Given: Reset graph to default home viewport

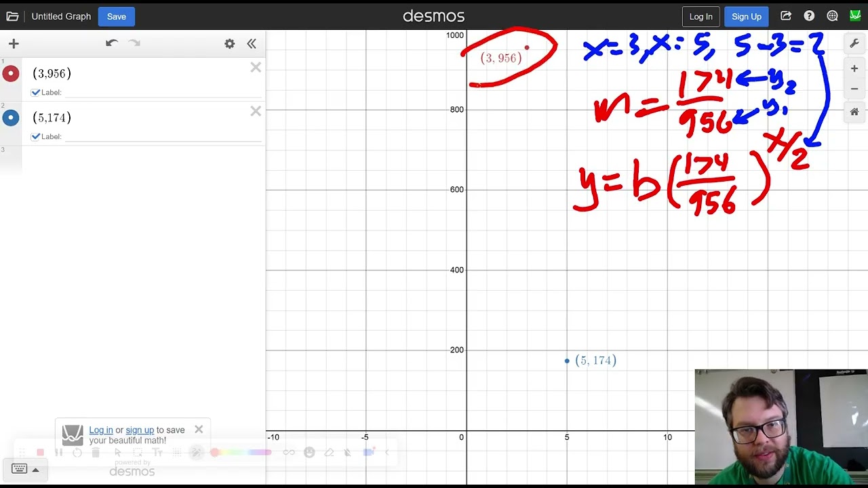Looking at the screenshot, I should [854, 112].
